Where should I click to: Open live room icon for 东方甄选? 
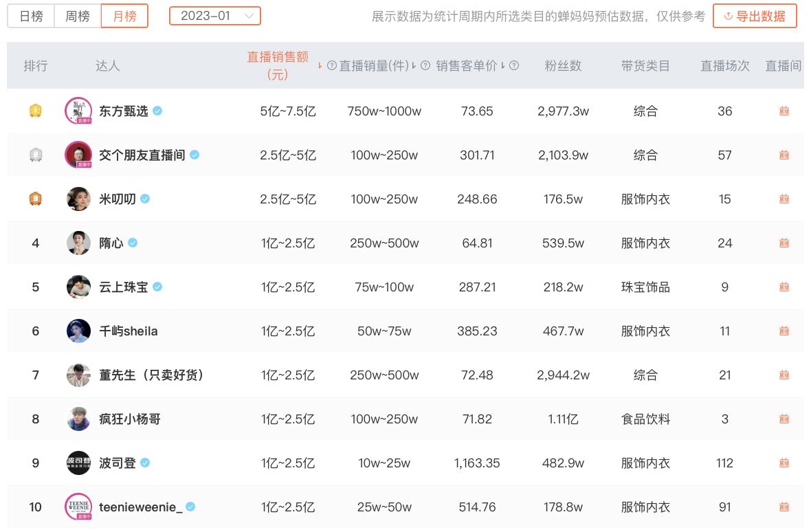click(x=784, y=111)
